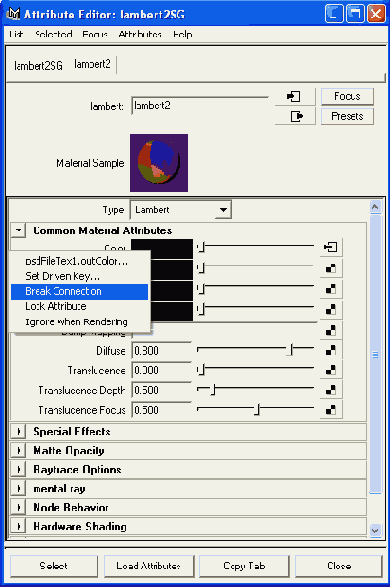This screenshot has width=390, height=587.
Task: Click the checker map button for Diffuse
Action: (331, 351)
